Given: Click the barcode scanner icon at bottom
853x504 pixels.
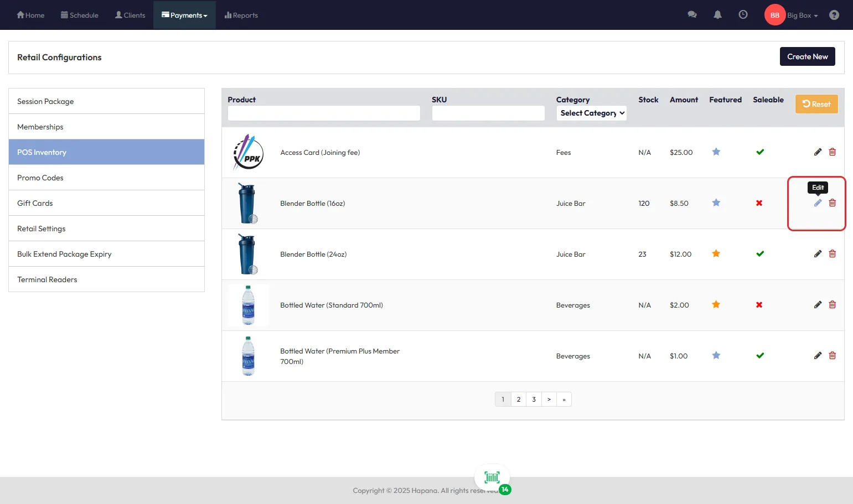Looking at the screenshot, I should pos(492,477).
